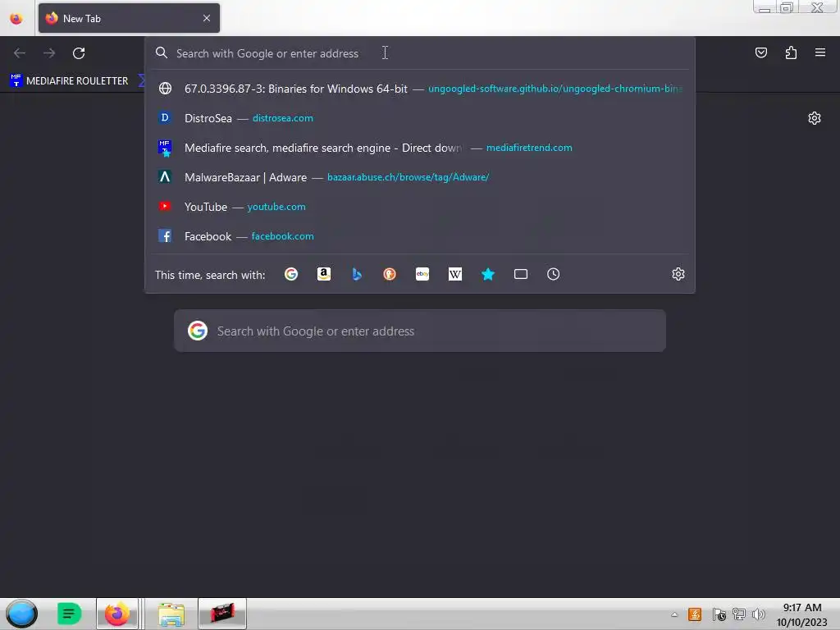Choose the YouTube suggestion
This screenshot has height=630, width=840.
click(x=420, y=206)
